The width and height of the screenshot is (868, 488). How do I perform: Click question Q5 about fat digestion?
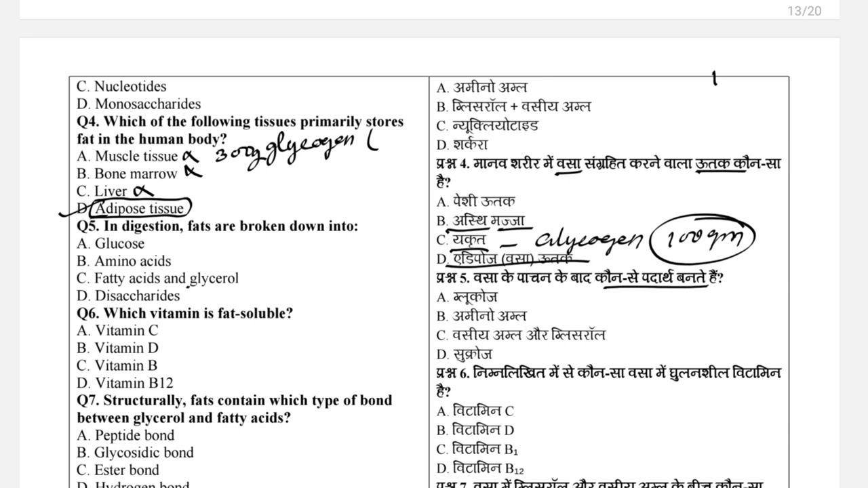pos(218,226)
